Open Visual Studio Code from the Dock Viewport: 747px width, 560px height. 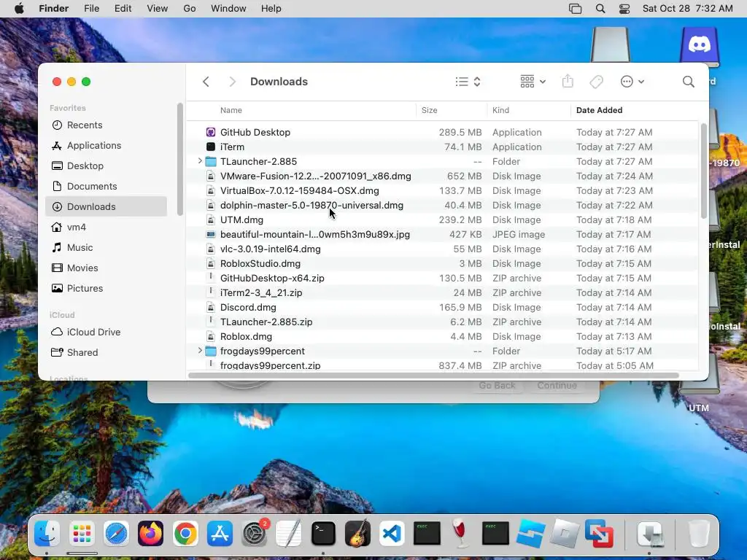click(392, 533)
